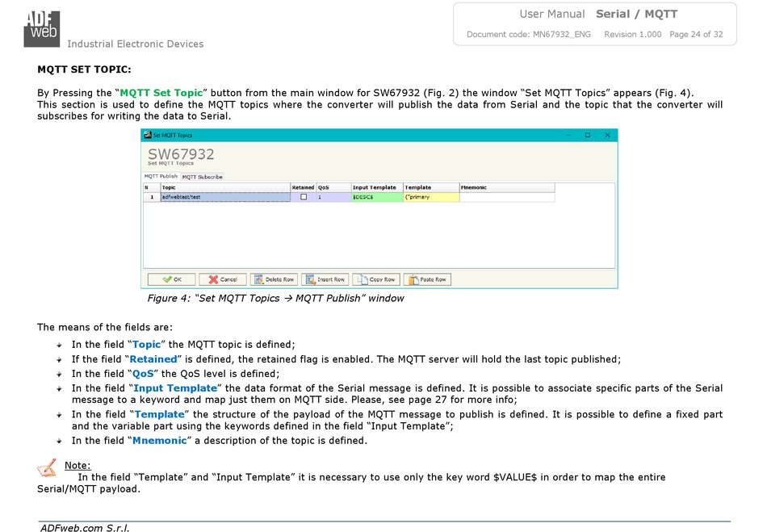Click the Paste Row button

tap(427, 279)
